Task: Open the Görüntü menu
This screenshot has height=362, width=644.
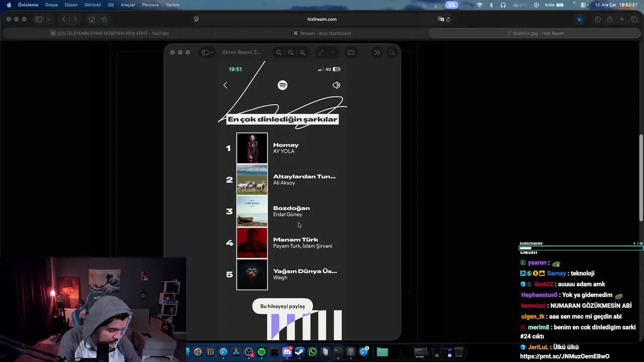Action: click(93, 5)
